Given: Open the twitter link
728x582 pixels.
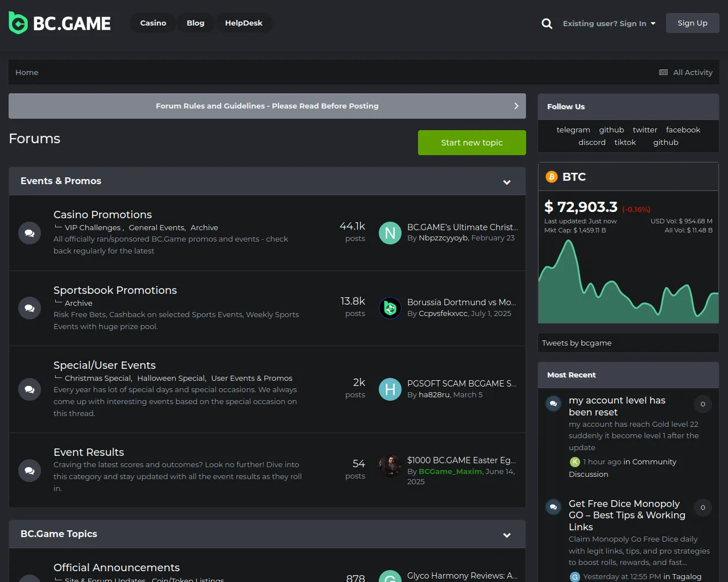Looking at the screenshot, I should pos(645,130).
